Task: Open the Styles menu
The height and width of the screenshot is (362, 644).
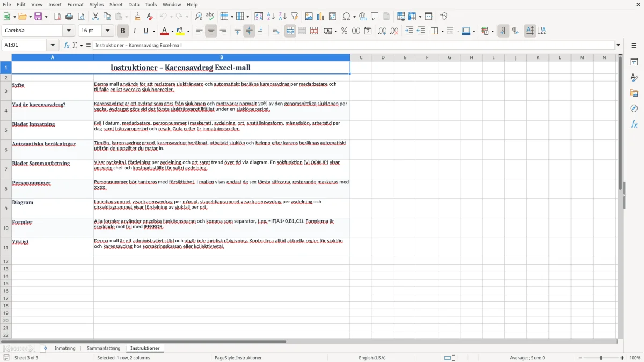Action: (97, 4)
